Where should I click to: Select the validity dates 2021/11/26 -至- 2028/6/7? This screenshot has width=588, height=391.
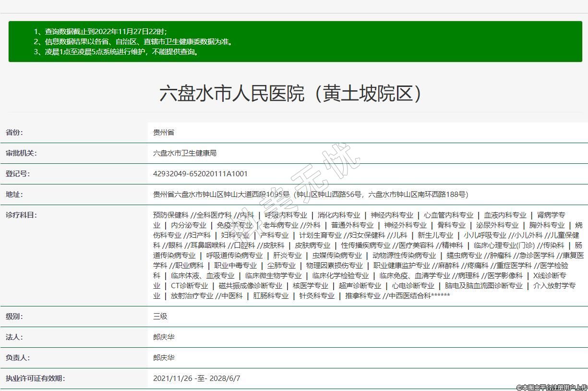click(x=196, y=379)
